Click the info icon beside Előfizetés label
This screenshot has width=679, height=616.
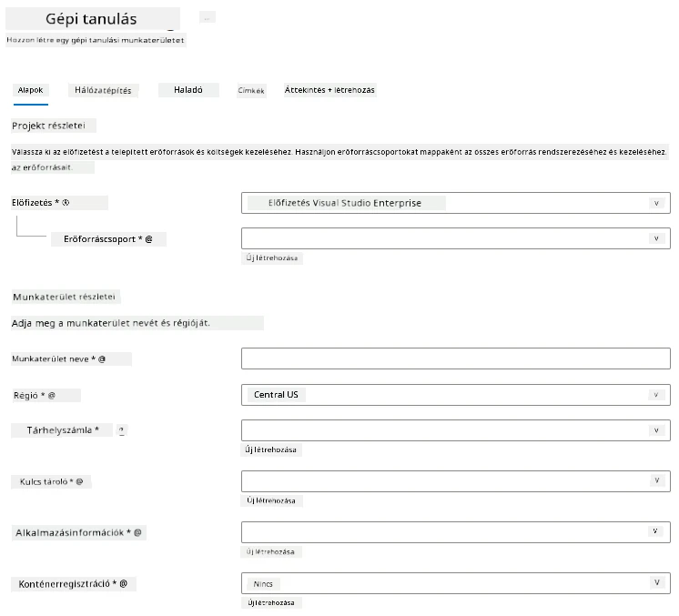pyautogui.click(x=66, y=202)
